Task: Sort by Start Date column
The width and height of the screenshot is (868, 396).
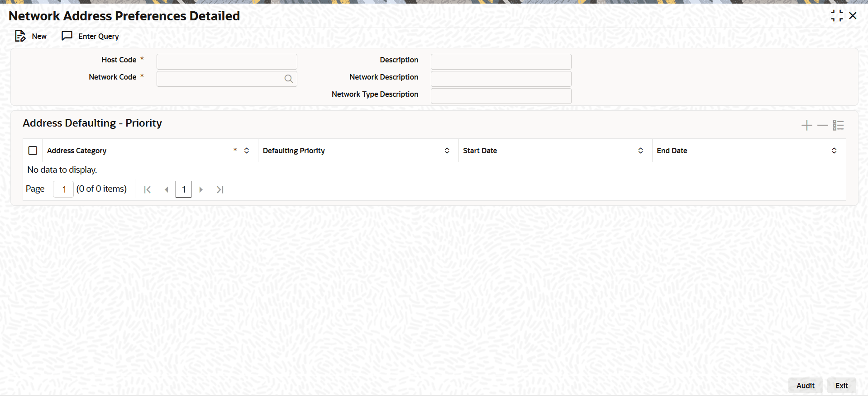Action: coord(640,151)
